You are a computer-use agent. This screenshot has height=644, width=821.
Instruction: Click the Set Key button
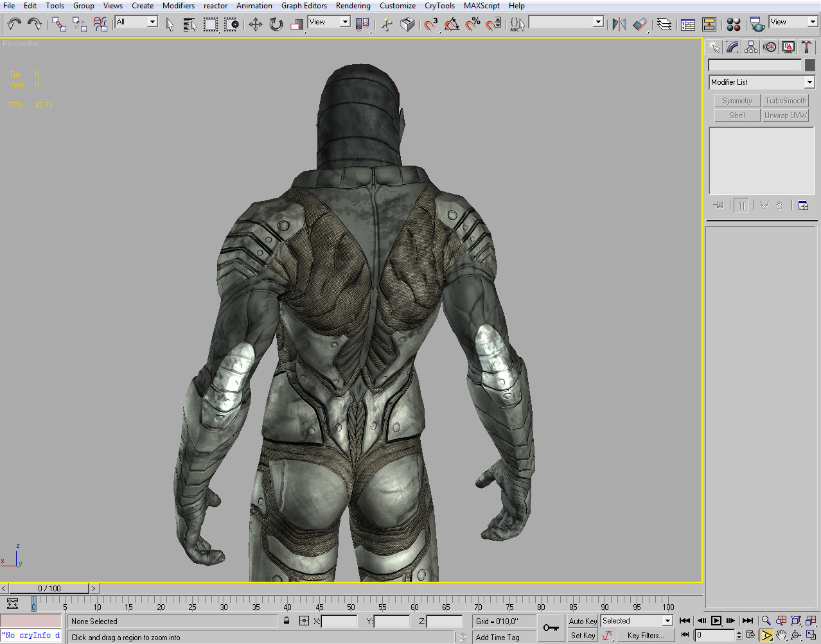point(583,635)
